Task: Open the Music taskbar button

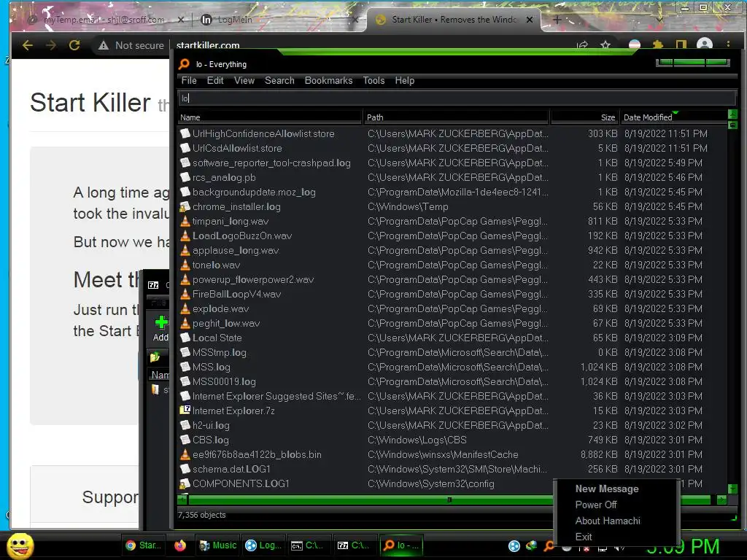Action: pos(217,545)
